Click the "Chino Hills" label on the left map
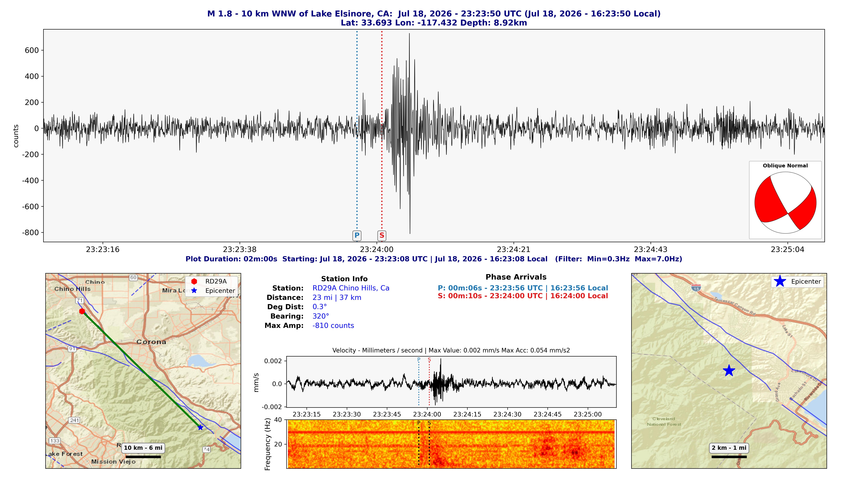The width and height of the screenshot is (868, 488). (72, 289)
